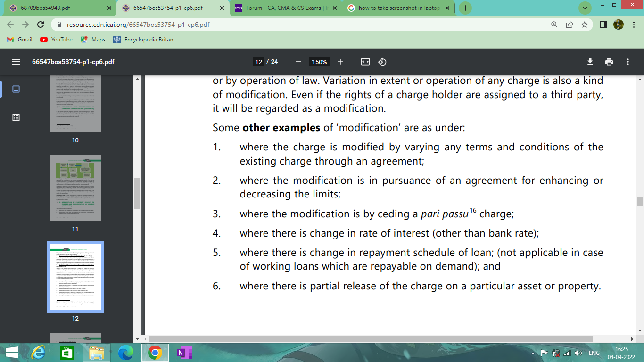644x362 pixels.
Task: Print the PDF document
Action: (609, 62)
